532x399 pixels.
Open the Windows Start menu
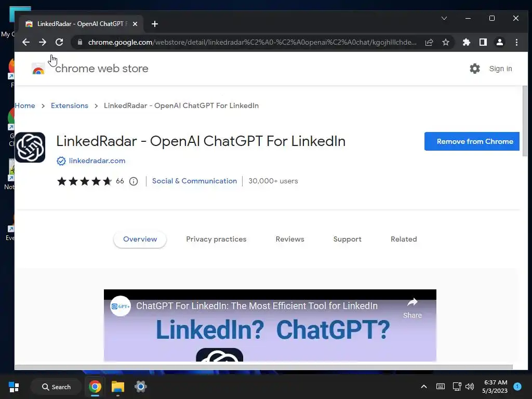coord(14,387)
